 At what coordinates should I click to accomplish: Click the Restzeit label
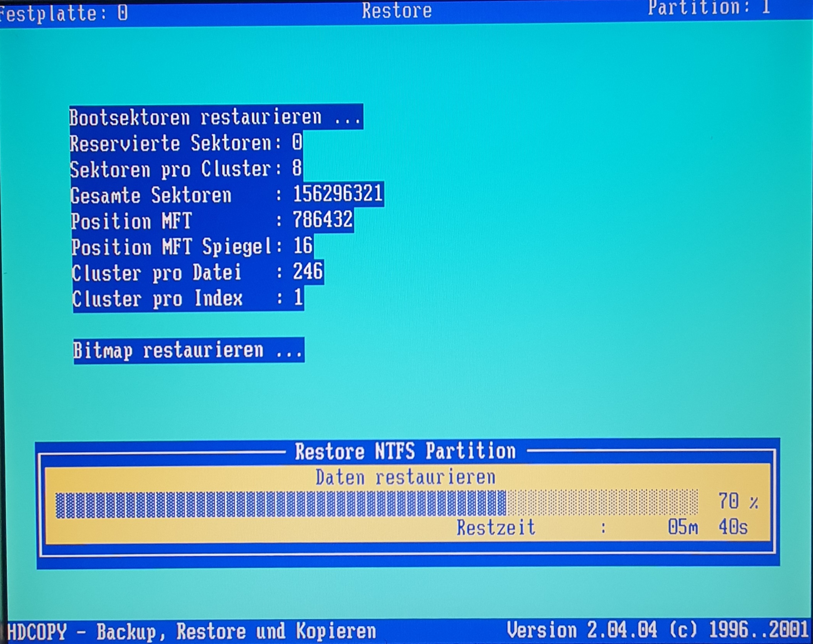(496, 528)
